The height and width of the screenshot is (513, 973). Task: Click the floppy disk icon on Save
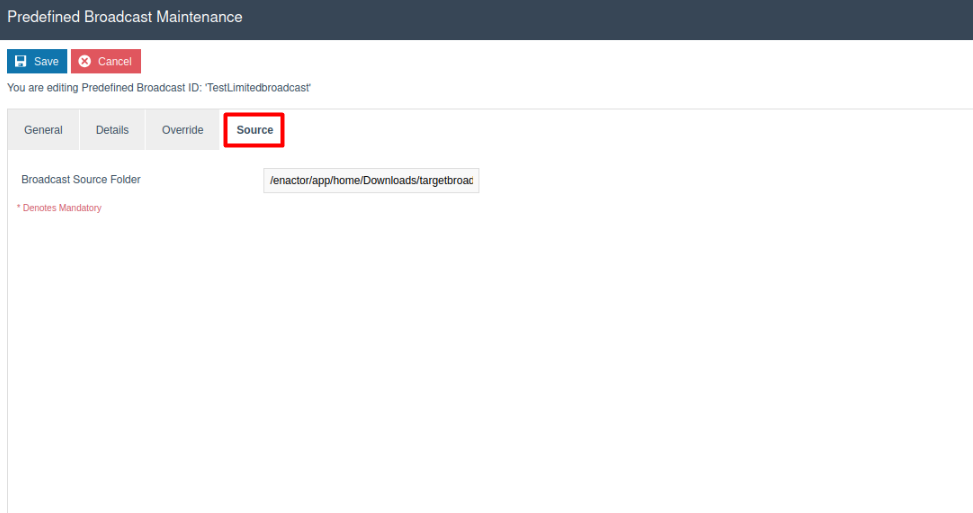point(20,61)
